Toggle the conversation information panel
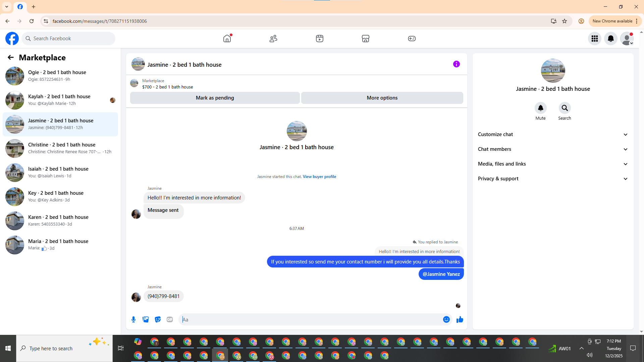Screen dimensions: 644x362 point(456,64)
